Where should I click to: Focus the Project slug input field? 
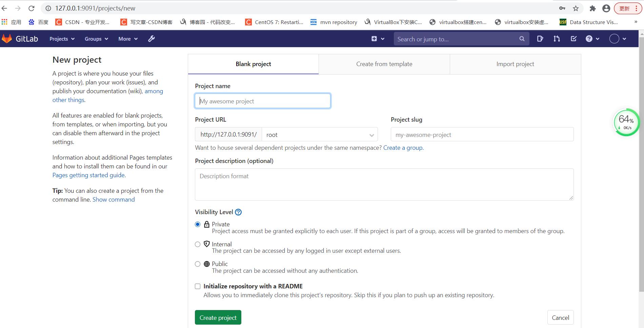[x=482, y=135]
